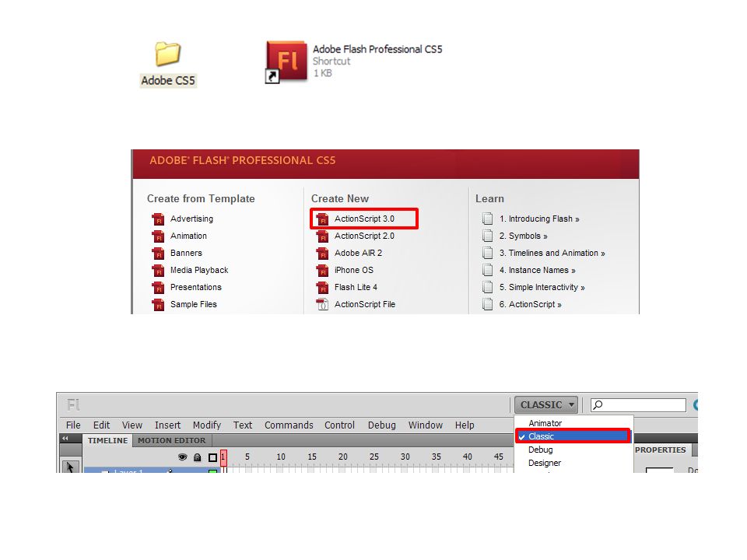The height and width of the screenshot is (560, 747).
Task: Click document icon beside Symbols lesson
Action: coord(487,236)
